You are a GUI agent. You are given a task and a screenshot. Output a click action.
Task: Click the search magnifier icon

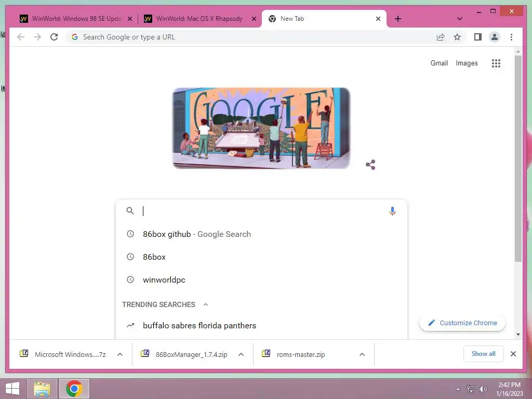tap(130, 211)
